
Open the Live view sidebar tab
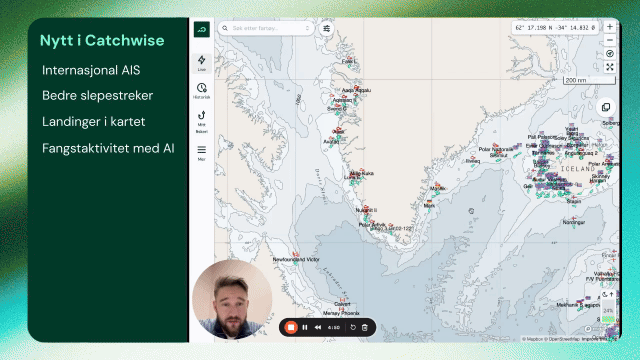pyautogui.click(x=202, y=63)
